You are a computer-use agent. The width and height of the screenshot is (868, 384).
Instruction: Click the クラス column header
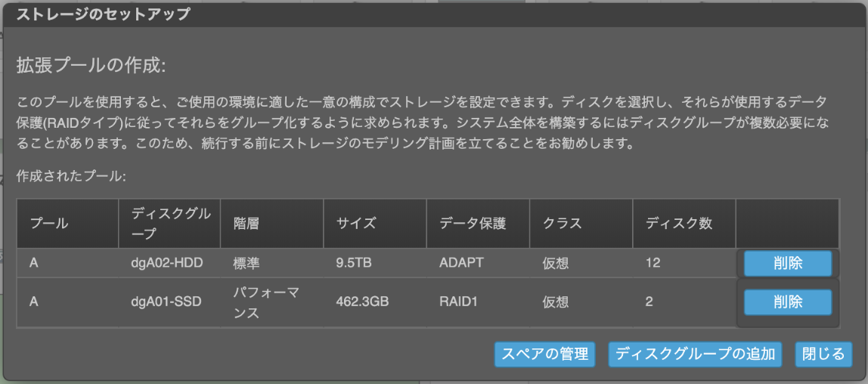581,224
